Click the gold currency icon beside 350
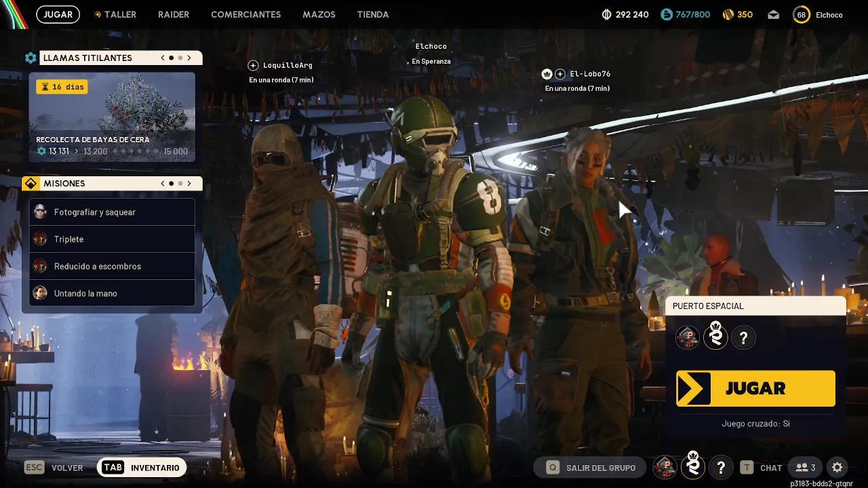 (727, 14)
